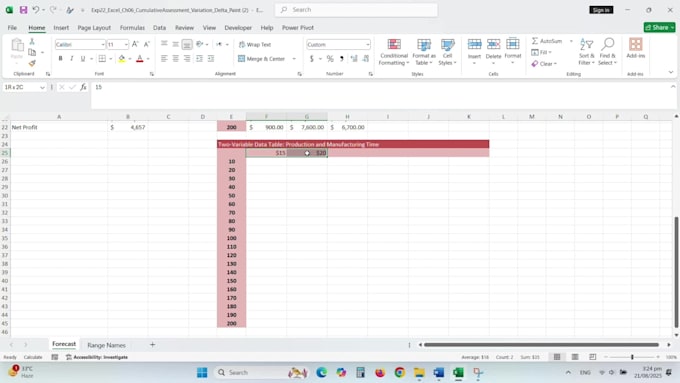Decrease decimal places
This screenshot has width=680, height=383.
(x=366, y=59)
